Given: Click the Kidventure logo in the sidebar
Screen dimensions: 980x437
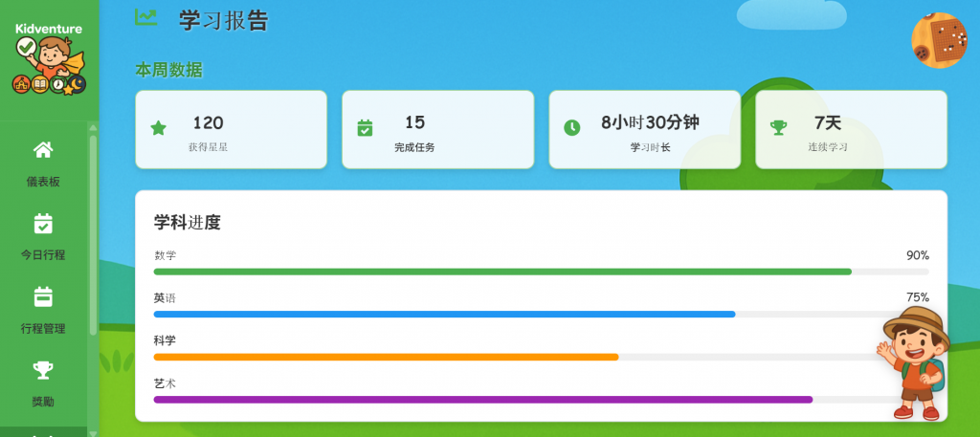Looking at the screenshot, I should coord(49,59).
